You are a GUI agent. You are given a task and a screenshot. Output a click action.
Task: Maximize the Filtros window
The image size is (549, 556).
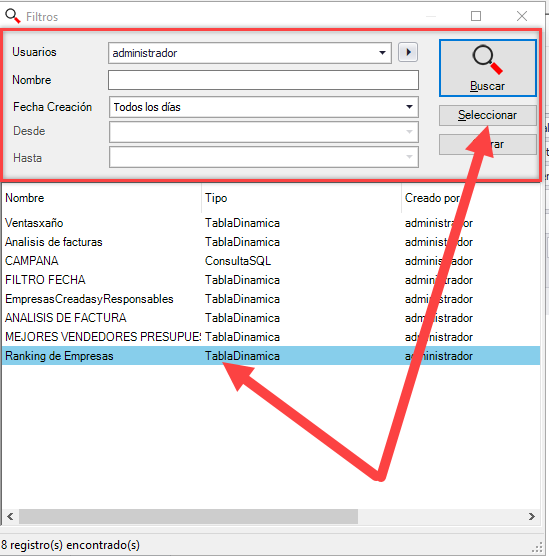[x=476, y=16]
